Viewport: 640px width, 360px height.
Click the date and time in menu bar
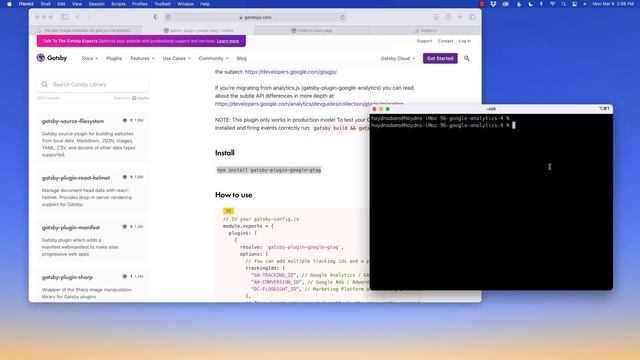coord(613,4)
